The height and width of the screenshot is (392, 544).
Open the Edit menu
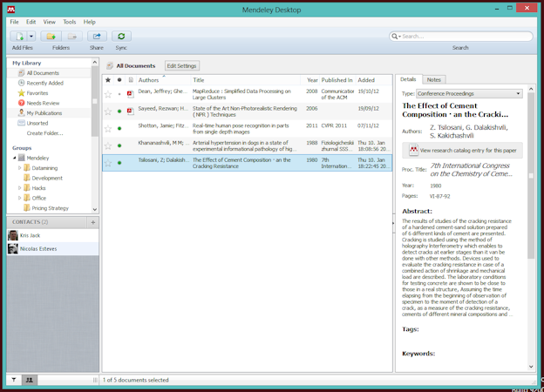point(31,22)
